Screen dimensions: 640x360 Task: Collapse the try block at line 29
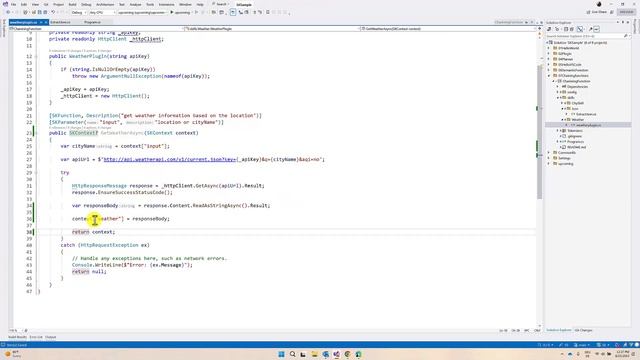tap(36, 173)
